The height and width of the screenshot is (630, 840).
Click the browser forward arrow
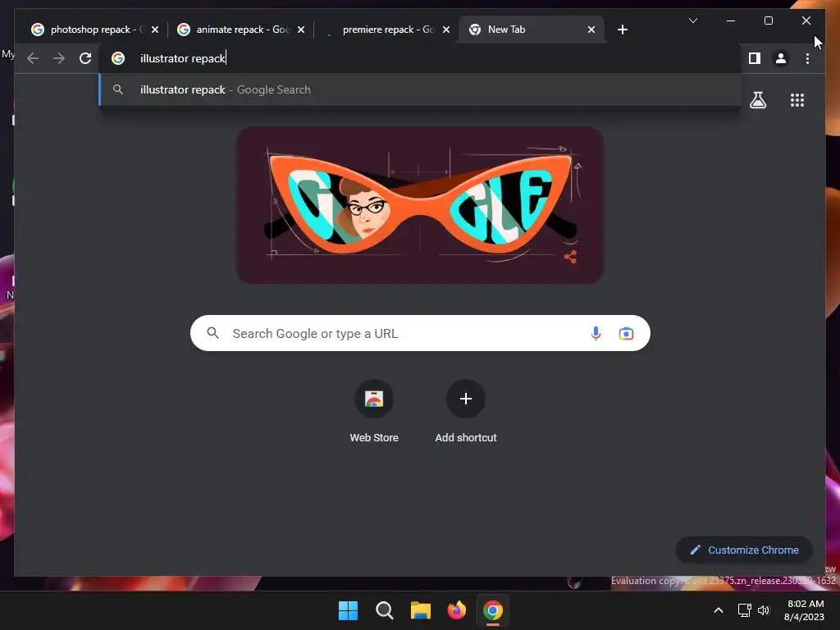click(x=59, y=58)
